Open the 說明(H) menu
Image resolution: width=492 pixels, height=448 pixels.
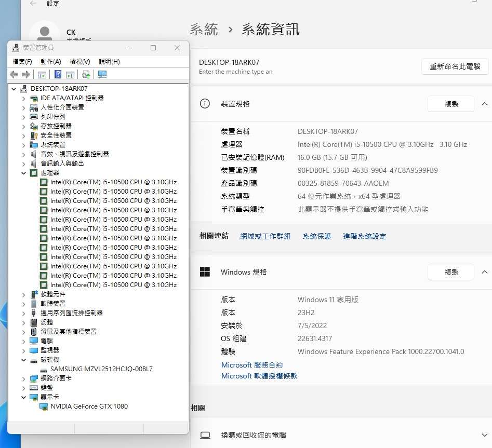(109, 62)
